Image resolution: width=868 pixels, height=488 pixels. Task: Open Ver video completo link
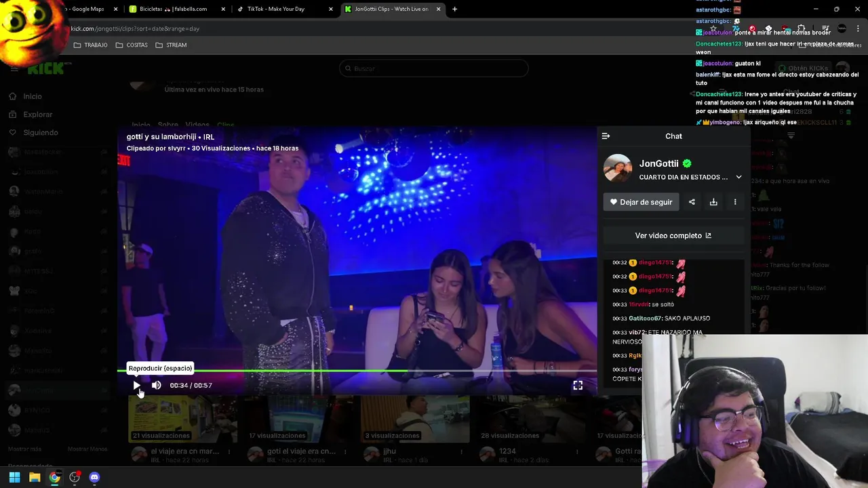click(x=673, y=235)
